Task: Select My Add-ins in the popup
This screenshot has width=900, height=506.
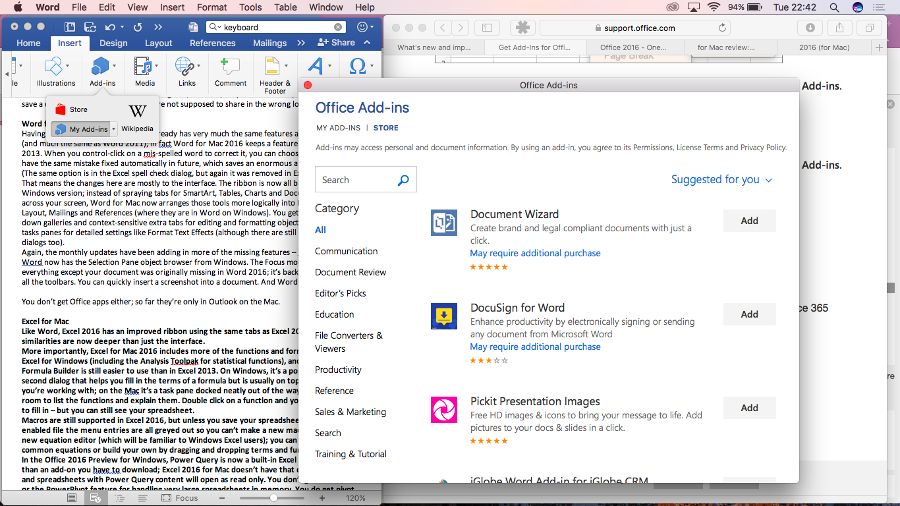Action: click(x=83, y=129)
